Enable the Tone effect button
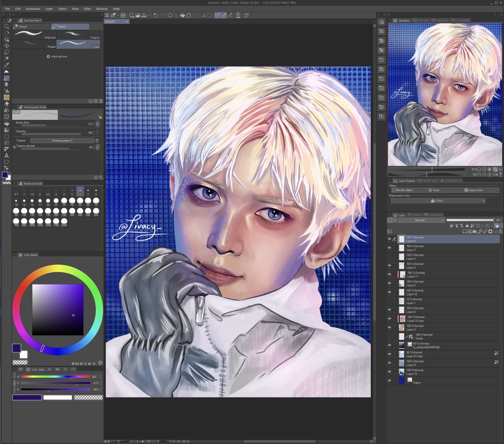This screenshot has width=504, height=444. pos(445,190)
